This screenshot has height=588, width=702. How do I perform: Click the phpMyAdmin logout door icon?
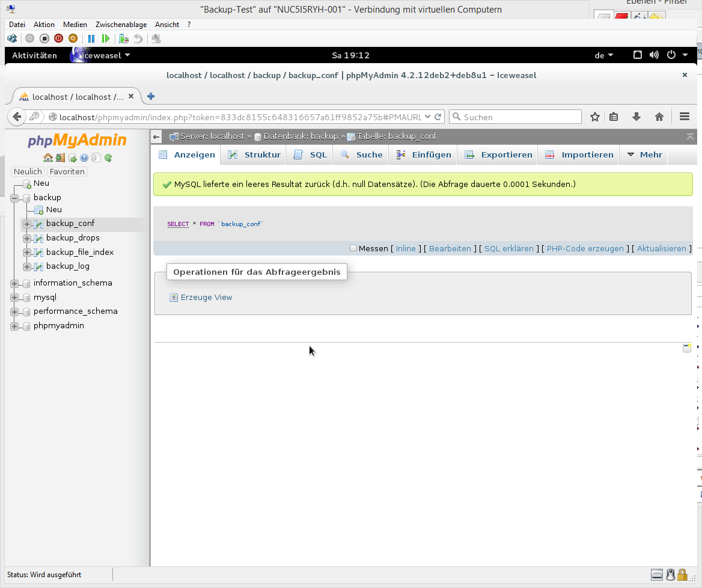(x=60, y=157)
